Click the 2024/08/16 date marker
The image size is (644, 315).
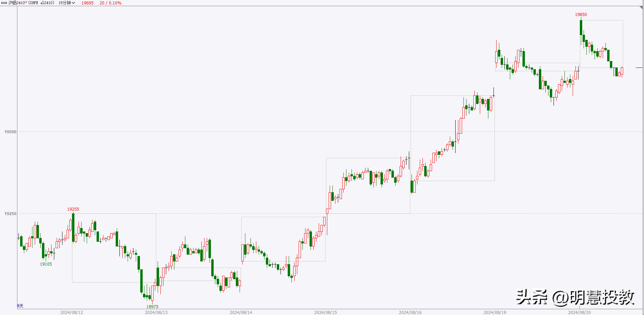coord(410,312)
